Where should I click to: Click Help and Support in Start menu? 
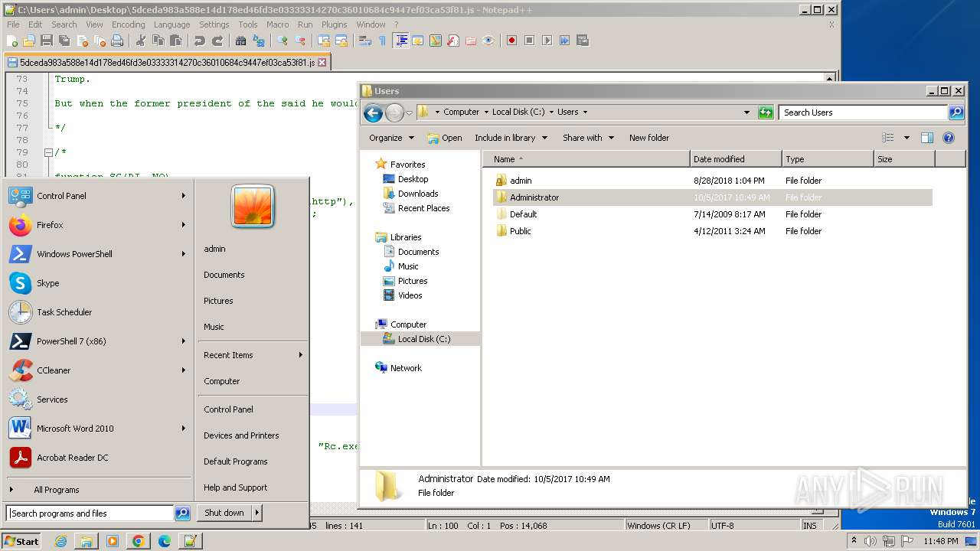point(235,487)
